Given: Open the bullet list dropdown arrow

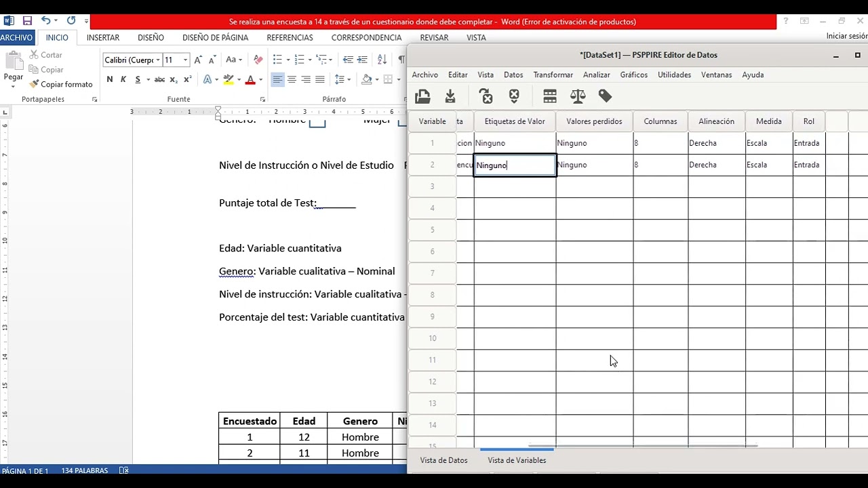Looking at the screenshot, I should click(288, 60).
